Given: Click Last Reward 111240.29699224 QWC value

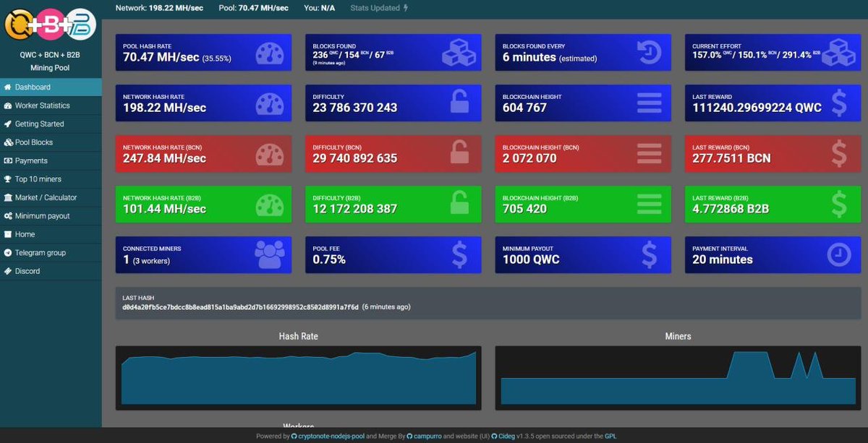Looking at the screenshot, I should [x=757, y=108].
